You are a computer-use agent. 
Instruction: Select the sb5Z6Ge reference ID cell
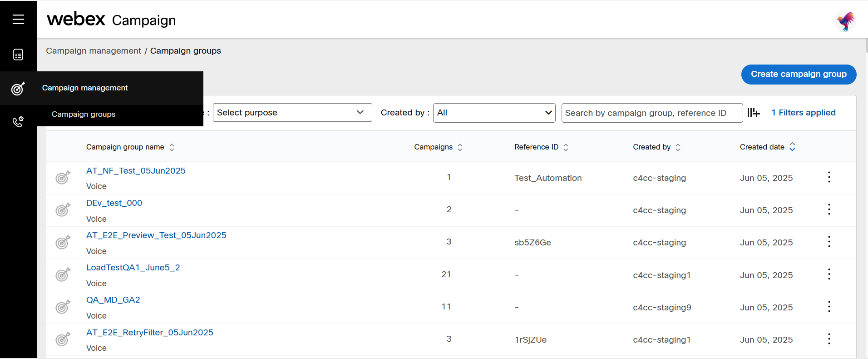coord(533,243)
